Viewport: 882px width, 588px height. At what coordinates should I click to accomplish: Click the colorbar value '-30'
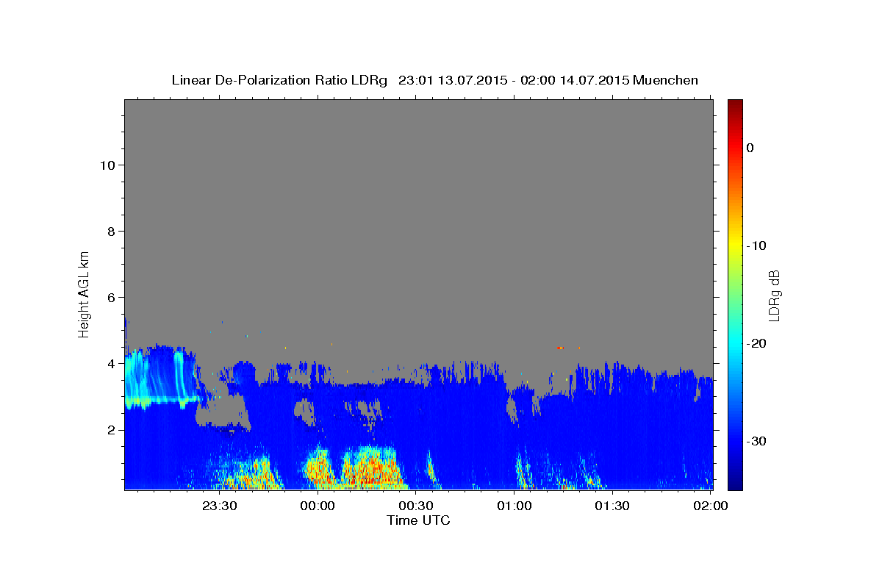click(756, 441)
